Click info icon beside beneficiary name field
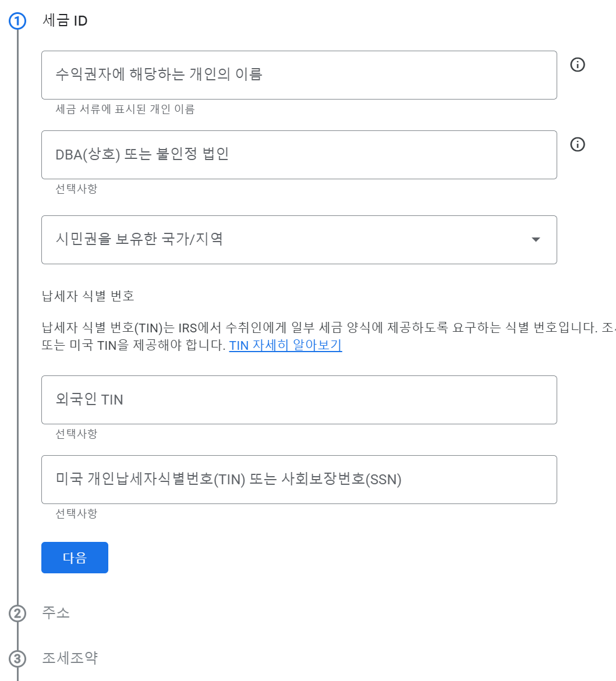This screenshot has height=681, width=616. pyautogui.click(x=578, y=65)
